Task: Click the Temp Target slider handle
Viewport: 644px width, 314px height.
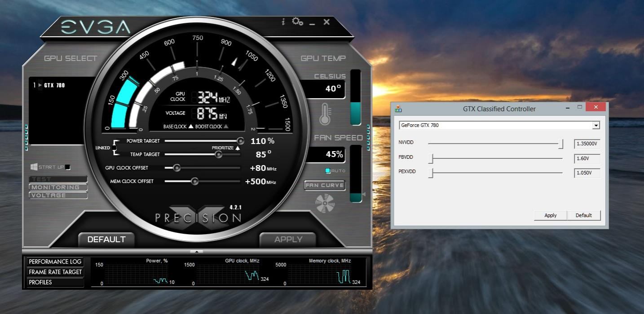Action: [x=219, y=154]
